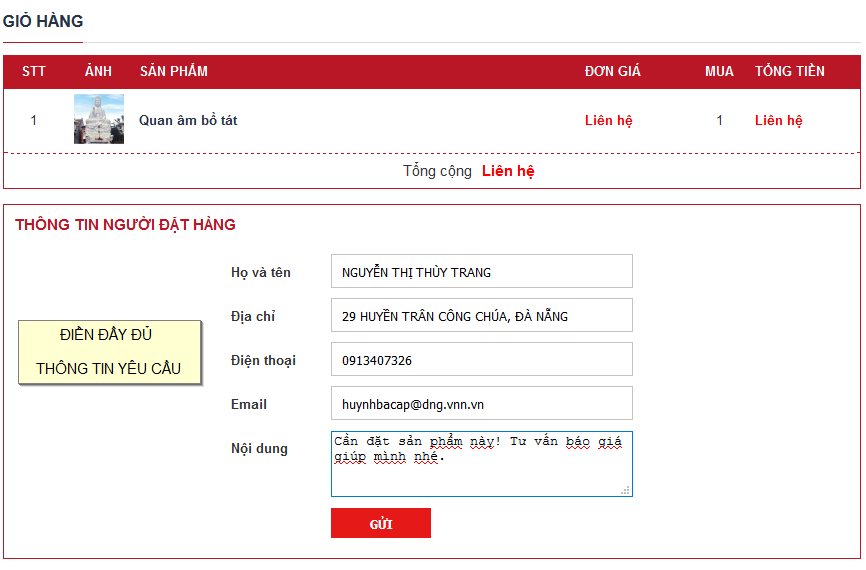
Task: Click the quantity value in MUA column
Action: point(719,121)
